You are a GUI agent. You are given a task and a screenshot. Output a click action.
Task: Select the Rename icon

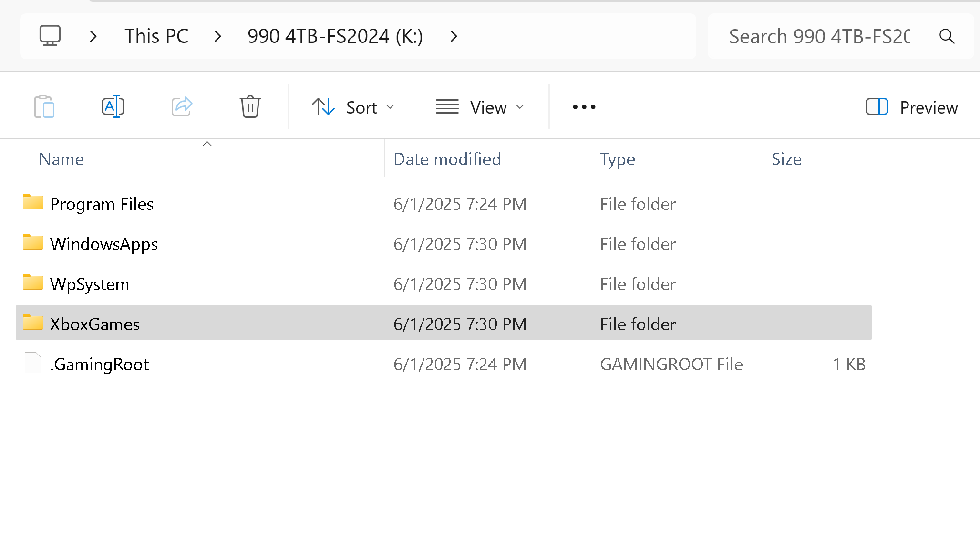pos(113,106)
